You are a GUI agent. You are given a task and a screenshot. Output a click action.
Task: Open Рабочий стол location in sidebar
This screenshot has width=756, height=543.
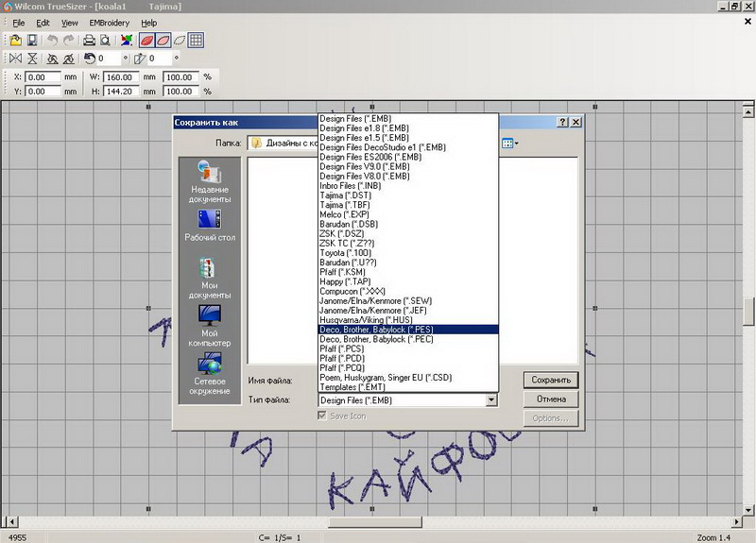tap(209, 226)
